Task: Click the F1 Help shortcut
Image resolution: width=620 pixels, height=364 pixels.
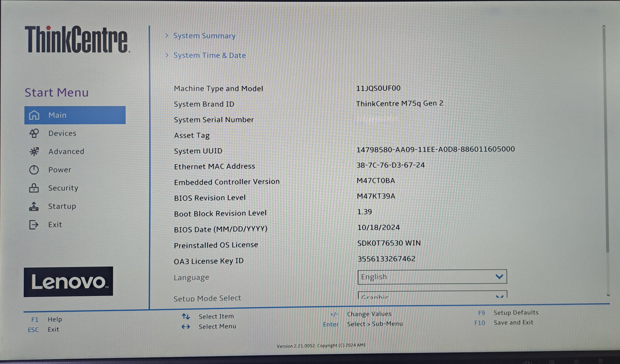Action: tap(47, 319)
